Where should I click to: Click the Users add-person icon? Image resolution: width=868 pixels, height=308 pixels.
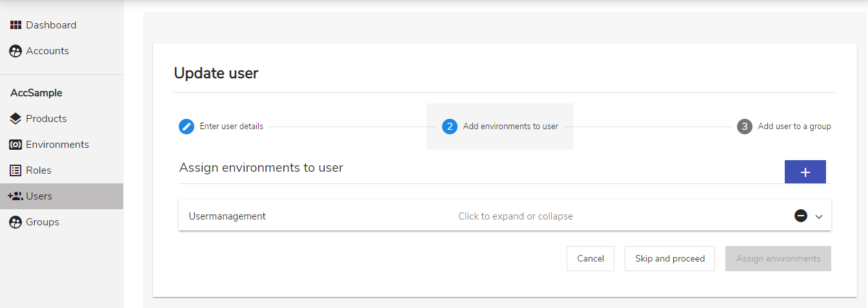coord(15,196)
